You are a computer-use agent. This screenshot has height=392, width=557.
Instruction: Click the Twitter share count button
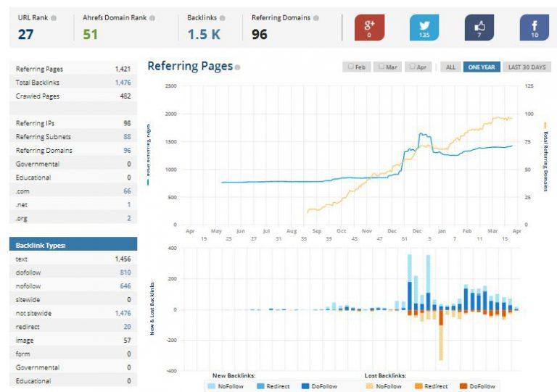coord(424,28)
